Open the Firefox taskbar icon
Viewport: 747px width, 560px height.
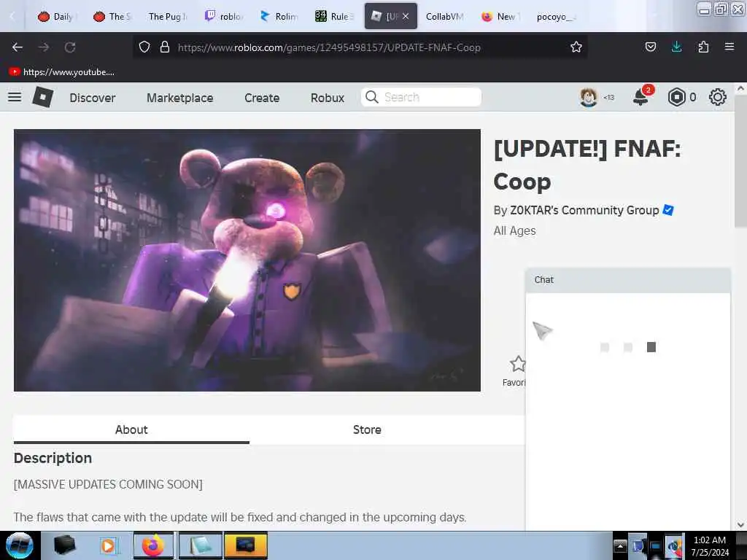[153, 545]
